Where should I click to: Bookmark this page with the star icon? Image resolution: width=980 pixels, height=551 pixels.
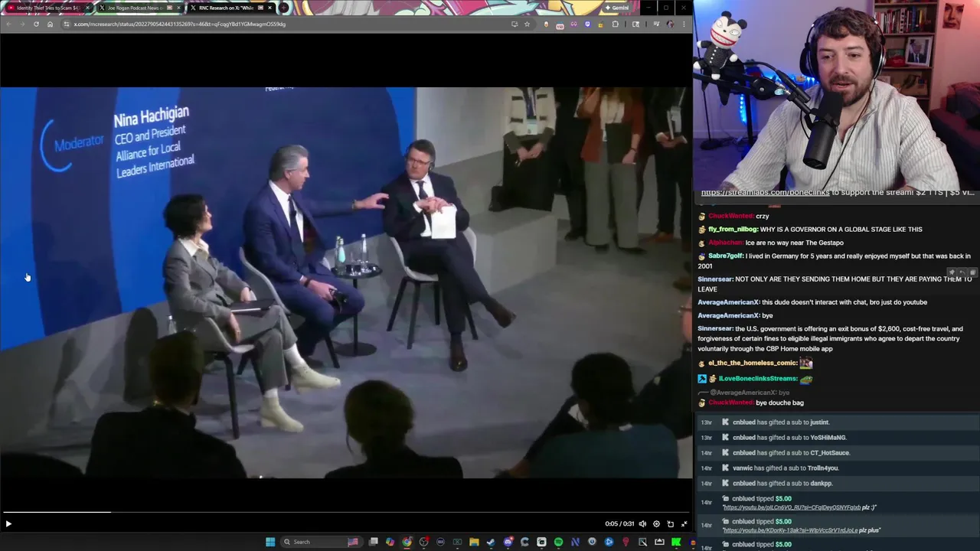527,24
